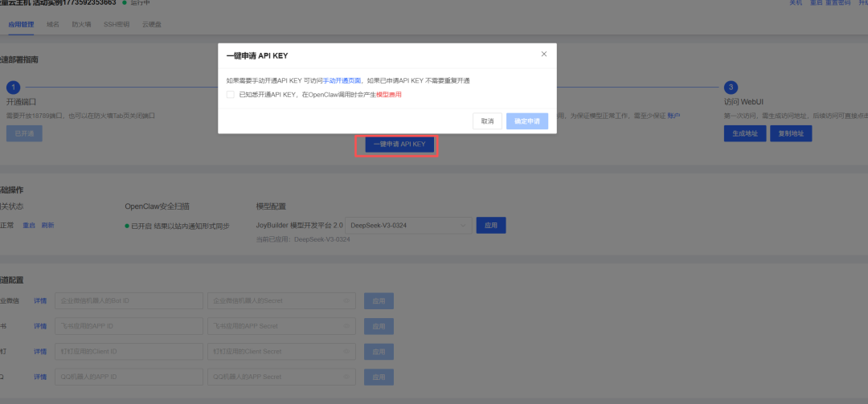The width and height of the screenshot is (868, 404).
Task: Open 详情 for 企业微信 channel
Action: point(40,301)
